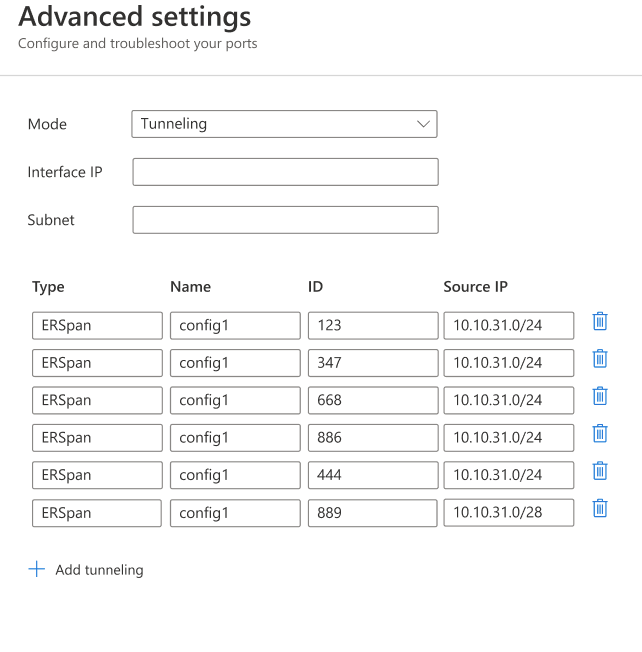Select the Source IP field with 10.10.31.0/28
The image size is (642, 652).
click(508, 513)
